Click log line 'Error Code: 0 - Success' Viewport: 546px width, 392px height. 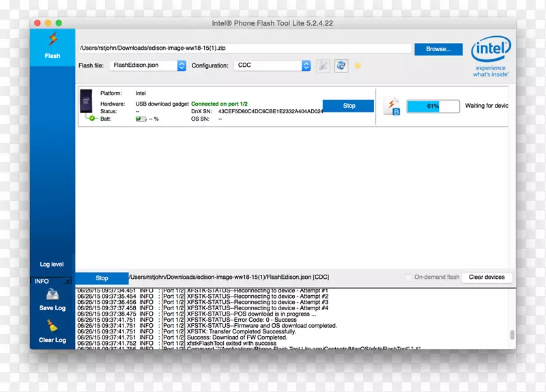coord(187,320)
